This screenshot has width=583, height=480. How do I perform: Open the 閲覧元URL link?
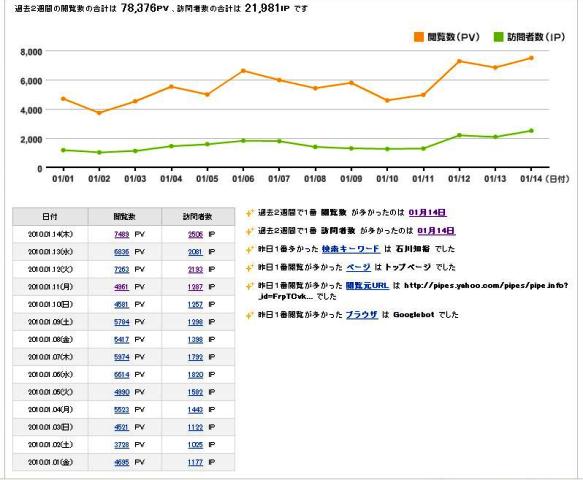point(367,286)
